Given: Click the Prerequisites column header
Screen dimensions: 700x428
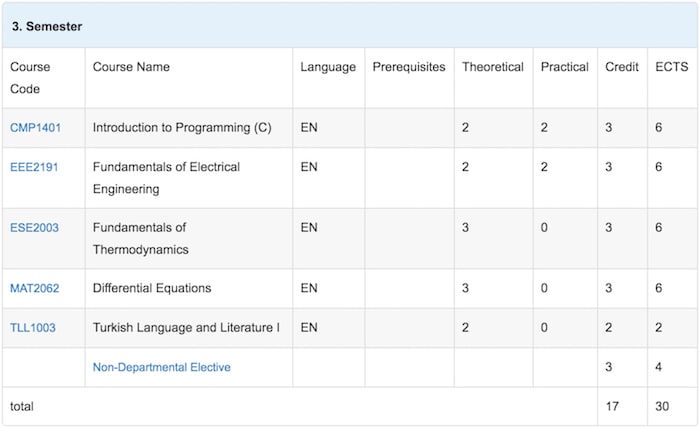Looking at the screenshot, I should (409, 67).
